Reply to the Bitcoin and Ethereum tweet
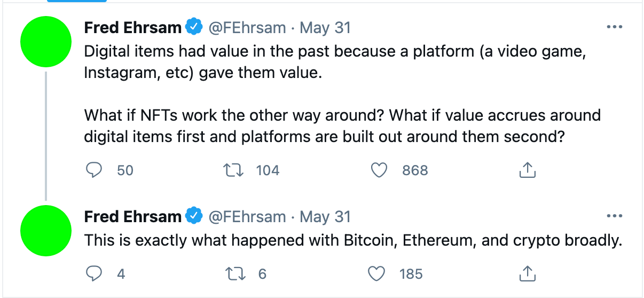644x298 pixels. [x=94, y=274]
